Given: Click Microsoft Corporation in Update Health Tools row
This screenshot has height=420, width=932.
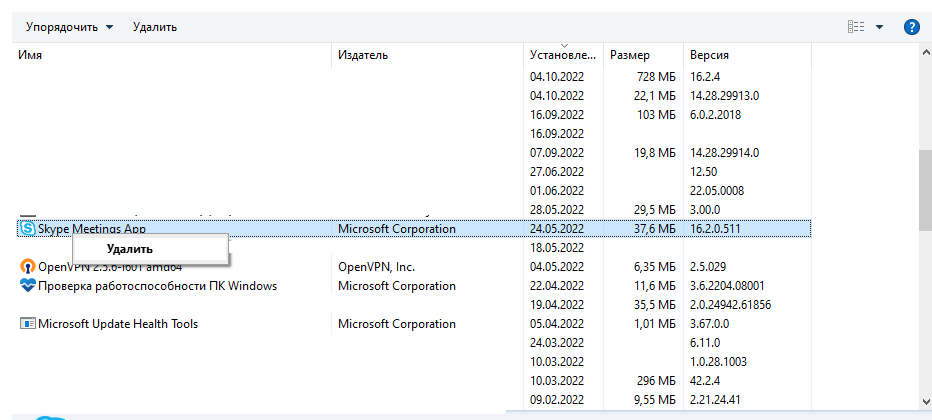Looking at the screenshot, I should pyautogui.click(x=396, y=324).
